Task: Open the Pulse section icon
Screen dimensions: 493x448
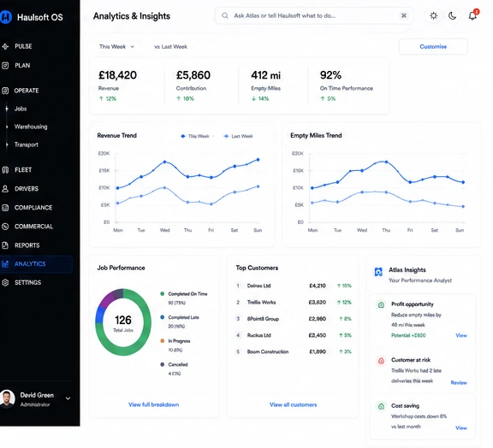Action: tap(5, 46)
